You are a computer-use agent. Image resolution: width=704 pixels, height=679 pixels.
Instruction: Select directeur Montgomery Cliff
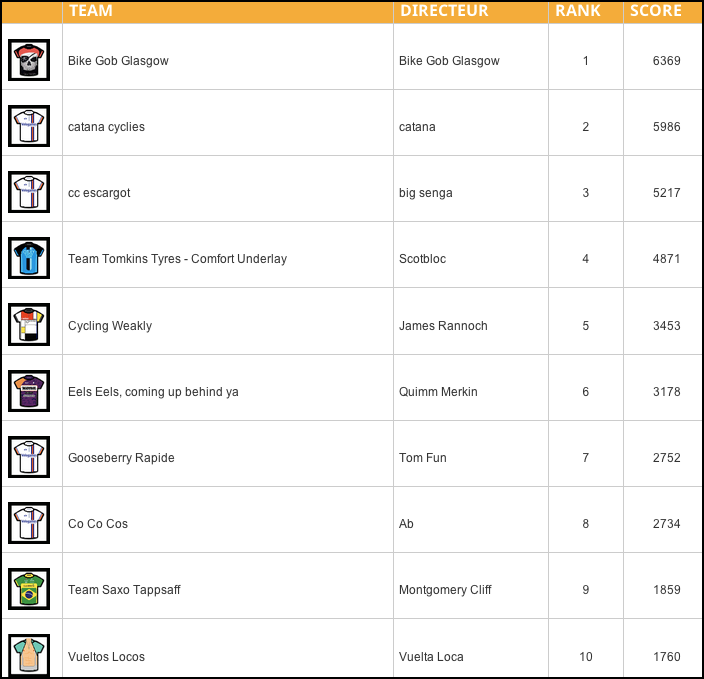tap(445, 590)
